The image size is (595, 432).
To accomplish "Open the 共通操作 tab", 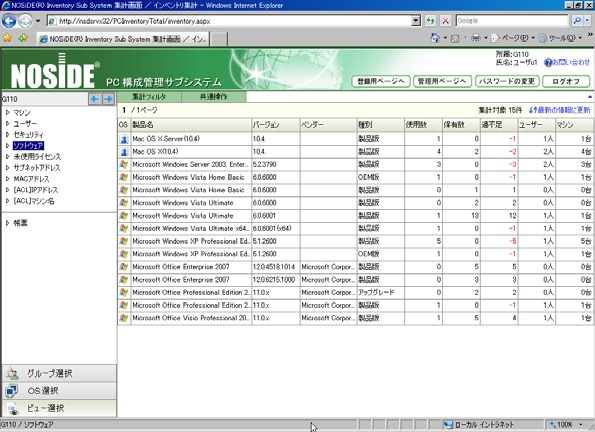I will 214,97.
